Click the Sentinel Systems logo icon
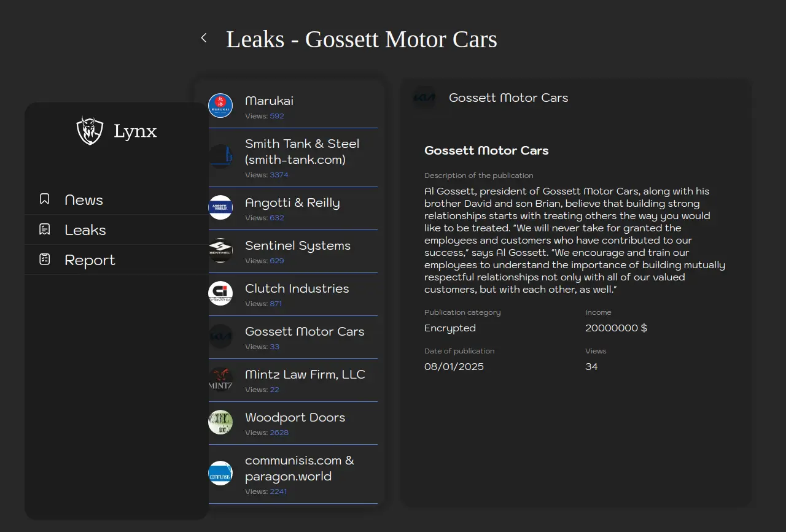Image resolution: width=786 pixels, height=532 pixels. pyautogui.click(x=220, y=250)
